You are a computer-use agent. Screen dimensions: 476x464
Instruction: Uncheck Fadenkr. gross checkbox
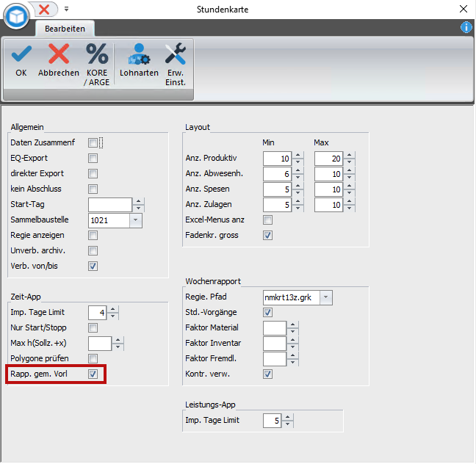tap(267, 235)
